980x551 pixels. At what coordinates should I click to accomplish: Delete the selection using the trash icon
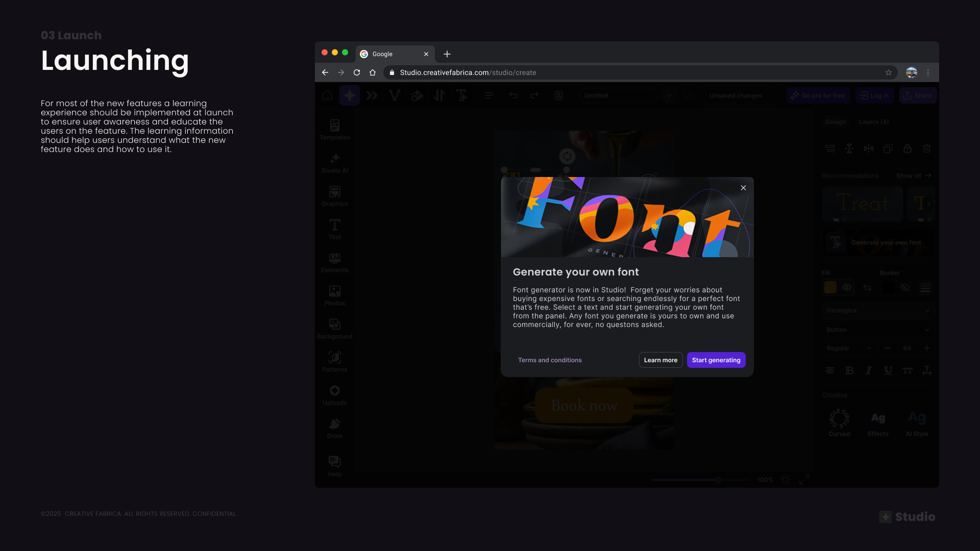[x=927, y=148]
